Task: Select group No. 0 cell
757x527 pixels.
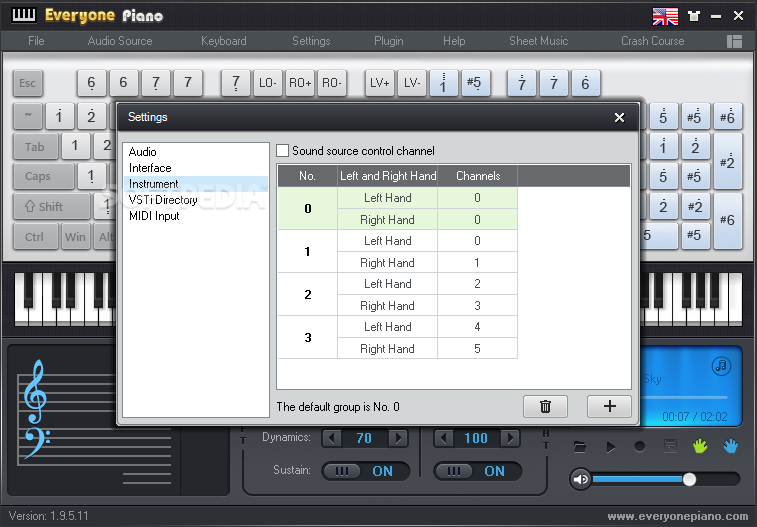Action: click(308, 208)
